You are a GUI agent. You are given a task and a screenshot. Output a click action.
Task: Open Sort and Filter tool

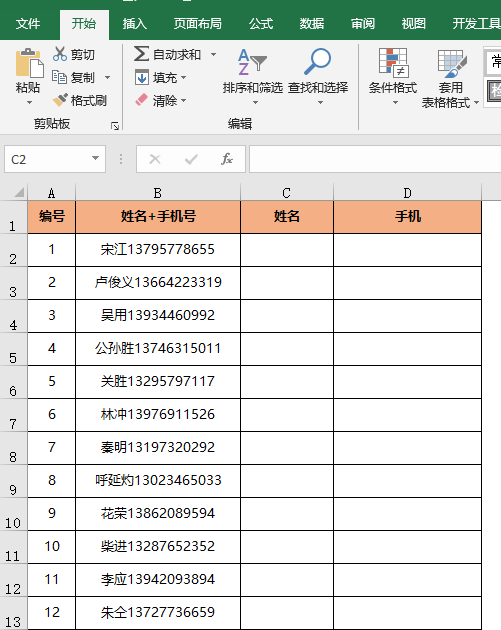tap(252, 76)
